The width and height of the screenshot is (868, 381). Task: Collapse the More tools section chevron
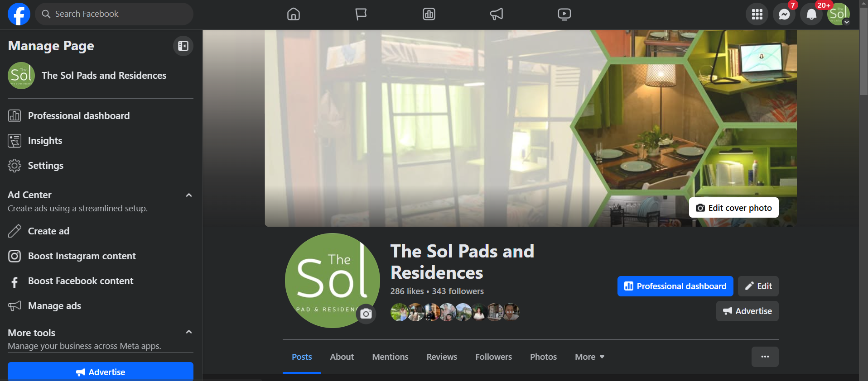click(189, 332)
